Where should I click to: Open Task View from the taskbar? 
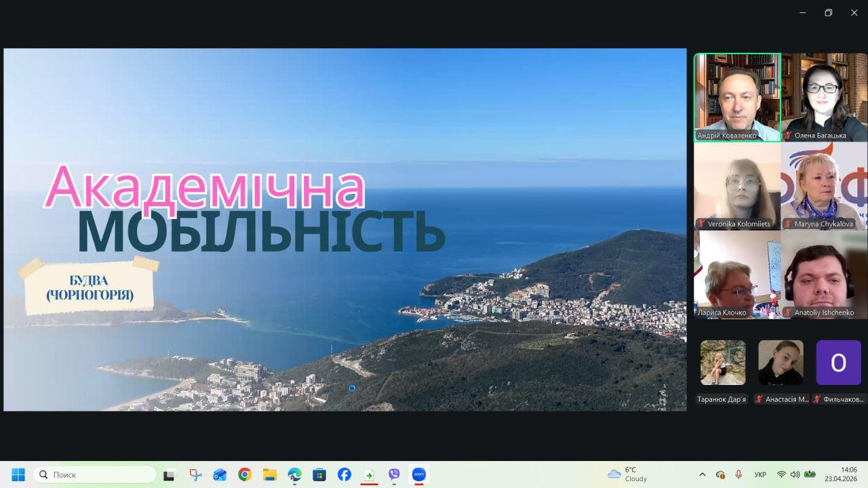169,474
